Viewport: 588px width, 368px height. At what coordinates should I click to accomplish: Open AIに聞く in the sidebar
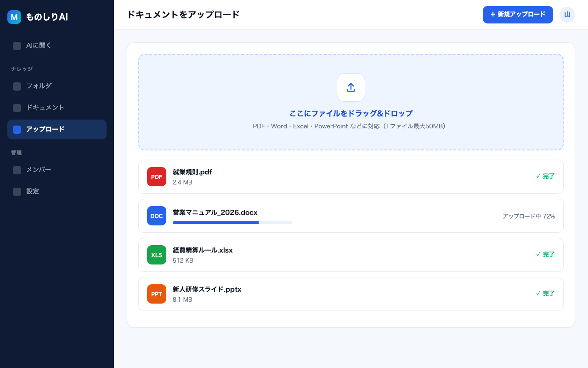[57, 46]
